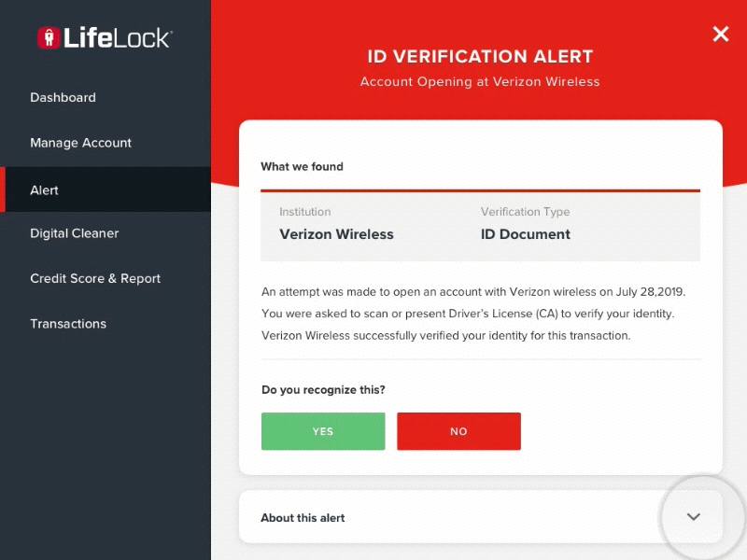
Task: Click Account Opening at Verizon Wireless subtitle
Action: click(x=480, y=82)
